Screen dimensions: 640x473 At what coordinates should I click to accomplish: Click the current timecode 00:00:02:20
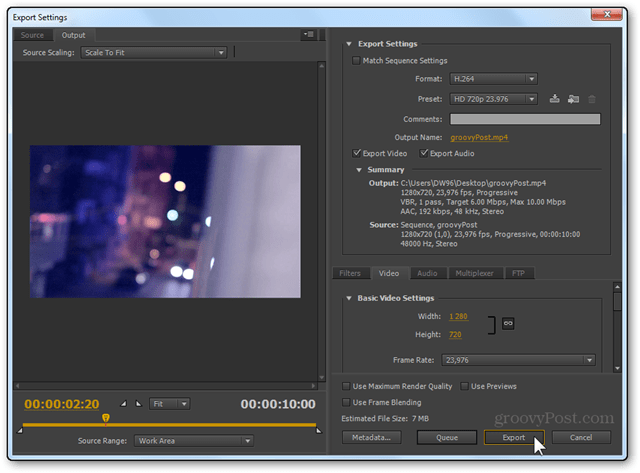(x=62, y=404)
